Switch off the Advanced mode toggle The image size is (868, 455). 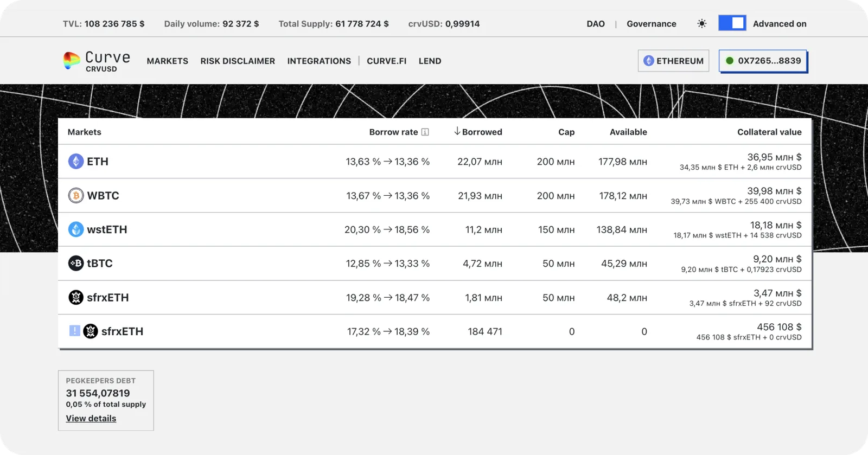pos(732,23)
